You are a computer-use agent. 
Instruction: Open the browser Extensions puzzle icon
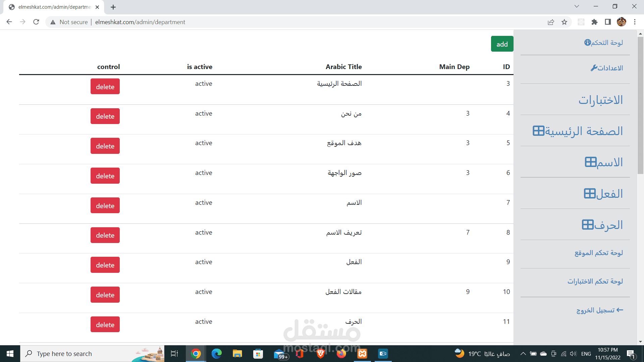(594, 22)
